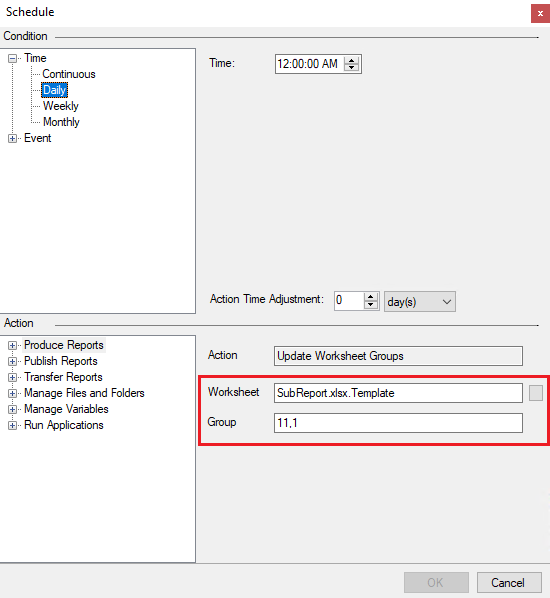Close the Schedule dialog window
550x598 pixels.
[540, 14]
